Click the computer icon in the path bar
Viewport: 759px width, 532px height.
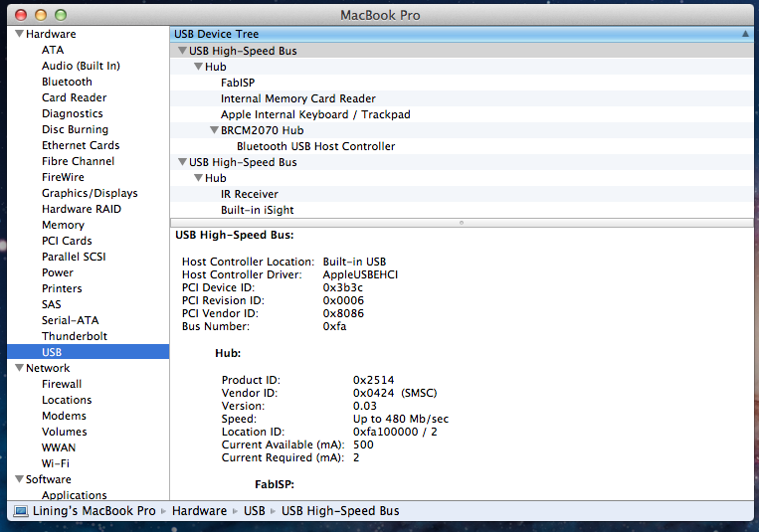tap(21, 511)
